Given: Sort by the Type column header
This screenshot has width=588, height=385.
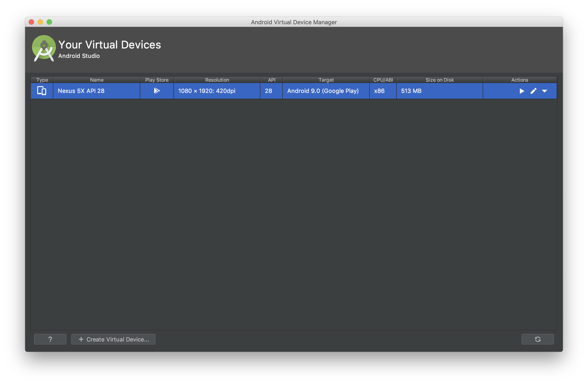Looking at the screenshot, I should (x=42, y=80).
